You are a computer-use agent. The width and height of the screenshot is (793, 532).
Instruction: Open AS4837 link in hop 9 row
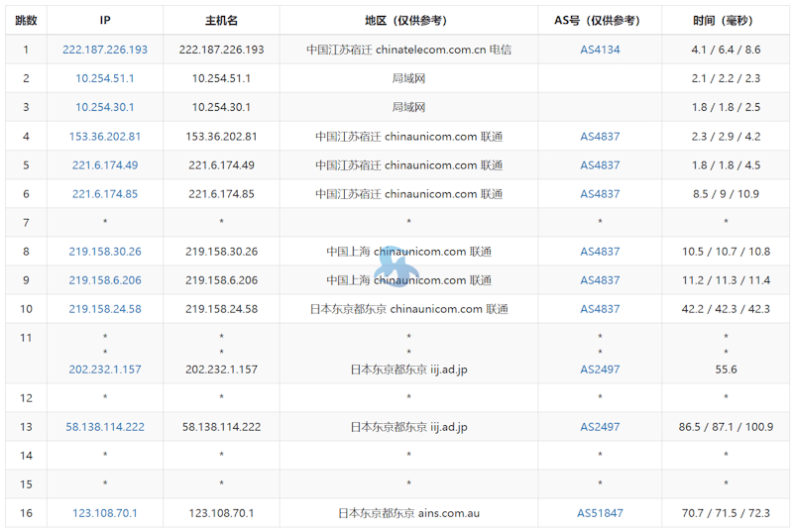(600, 280)
